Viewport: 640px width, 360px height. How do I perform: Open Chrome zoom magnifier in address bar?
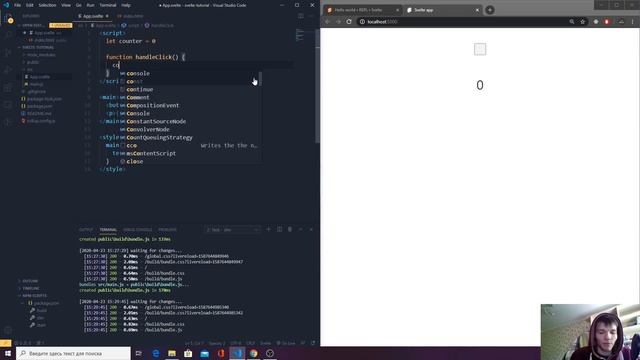point(571,22)
